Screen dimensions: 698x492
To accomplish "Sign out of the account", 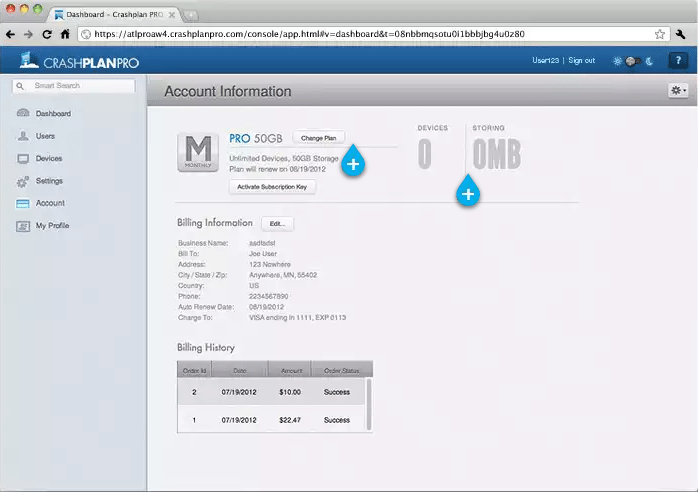I will (x=581, y=61).
